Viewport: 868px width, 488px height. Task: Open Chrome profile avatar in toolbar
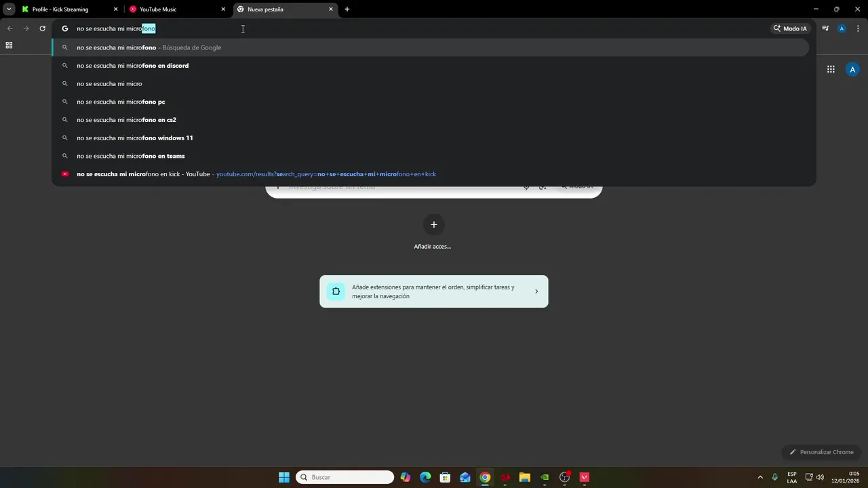pyautogui.click(x=842, y=28)
